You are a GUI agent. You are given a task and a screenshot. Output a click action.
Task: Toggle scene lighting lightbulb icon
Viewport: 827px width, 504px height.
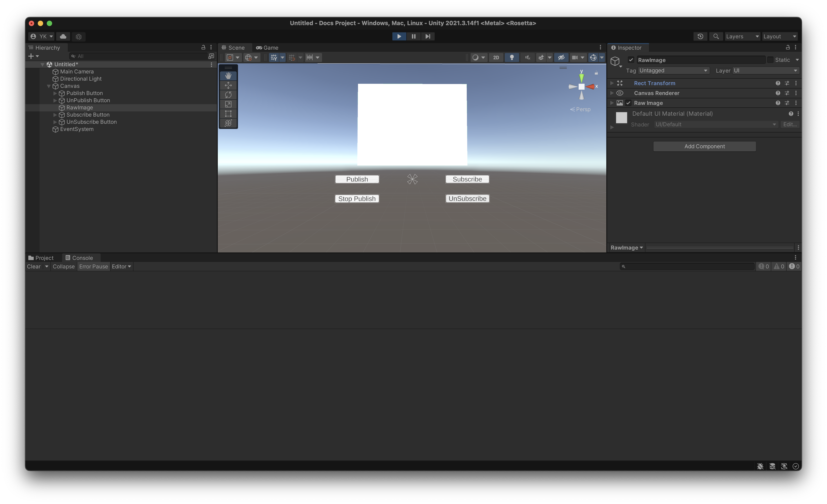click(x=511, y=57)
